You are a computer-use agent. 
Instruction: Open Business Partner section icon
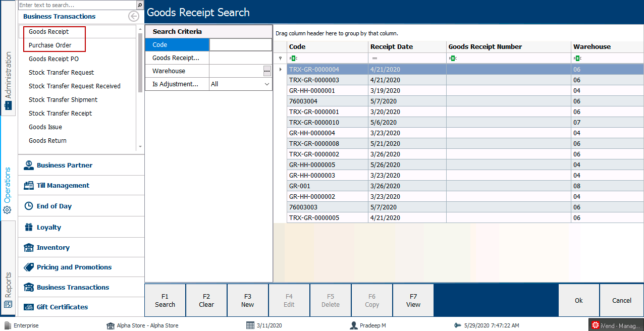(29, 165)
